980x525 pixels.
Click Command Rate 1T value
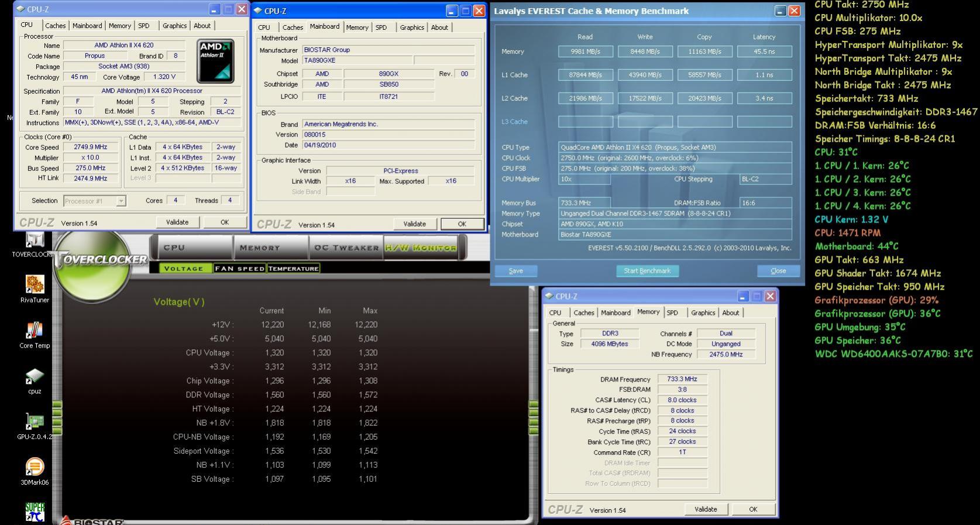(682, 452)
